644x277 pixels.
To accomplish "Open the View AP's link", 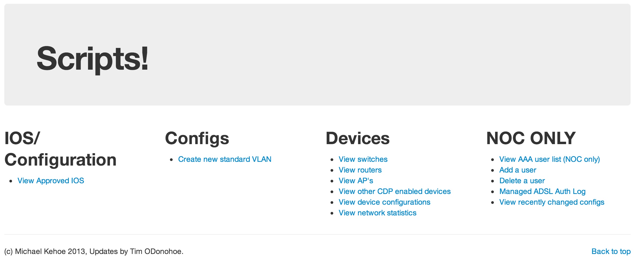I will pos(356,181).
